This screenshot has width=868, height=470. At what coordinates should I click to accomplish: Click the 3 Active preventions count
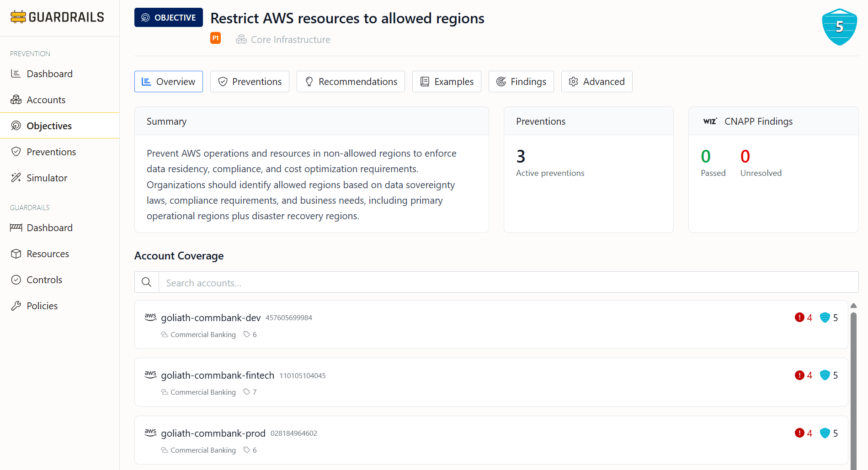tap(521, 157)
